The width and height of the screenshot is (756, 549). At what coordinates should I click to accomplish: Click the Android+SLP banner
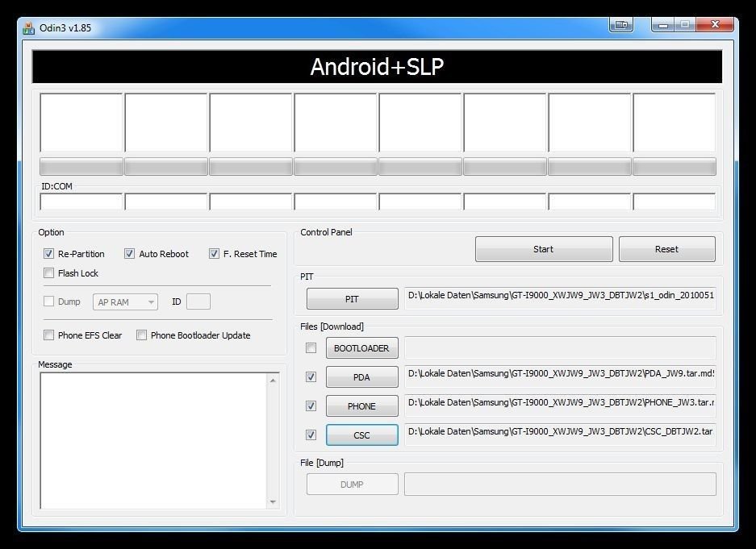click(377, 66)
